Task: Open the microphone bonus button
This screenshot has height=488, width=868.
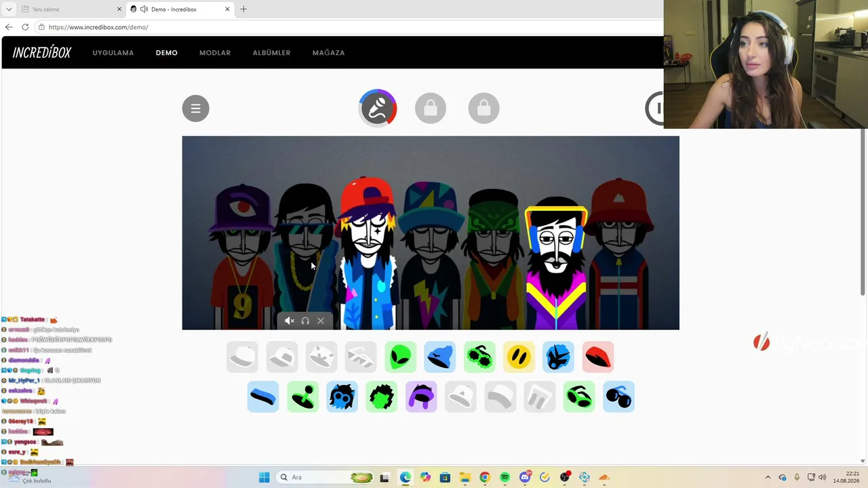Action: point(378,108)
